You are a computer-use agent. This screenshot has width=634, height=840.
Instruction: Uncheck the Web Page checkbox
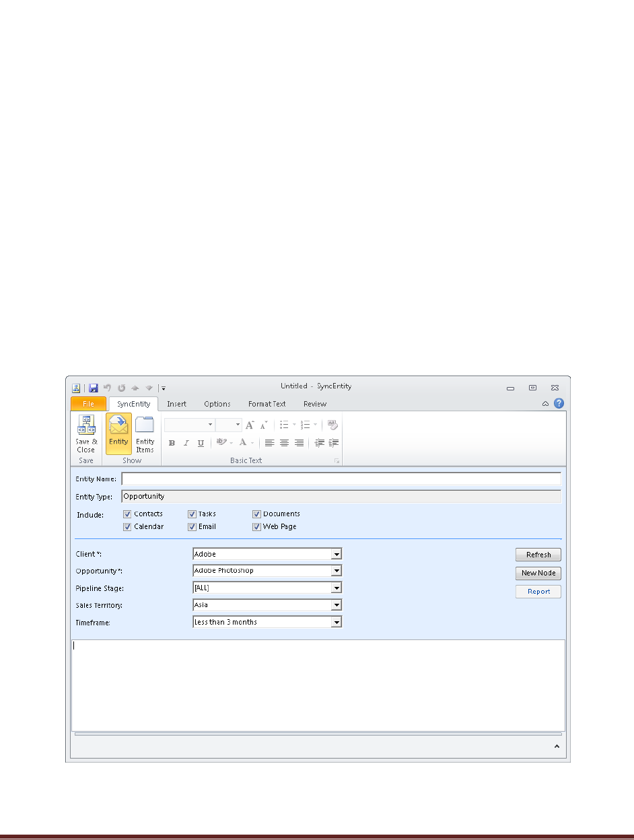[256, 527]
